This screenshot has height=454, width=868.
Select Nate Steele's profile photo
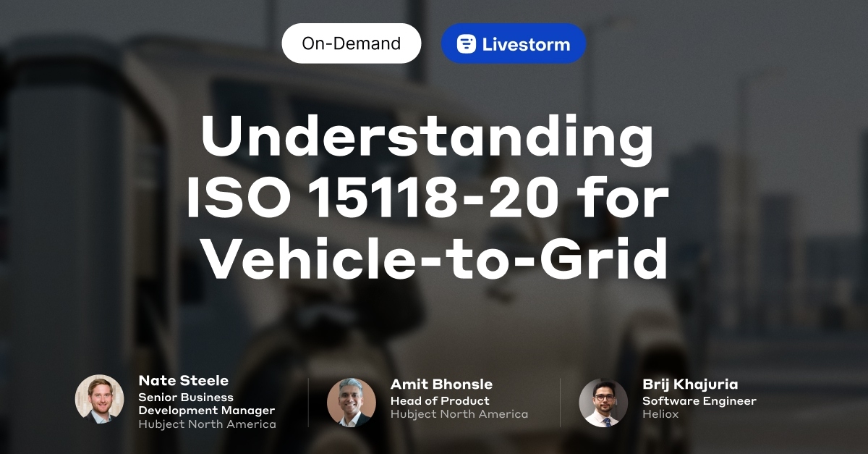click(99, 399)
